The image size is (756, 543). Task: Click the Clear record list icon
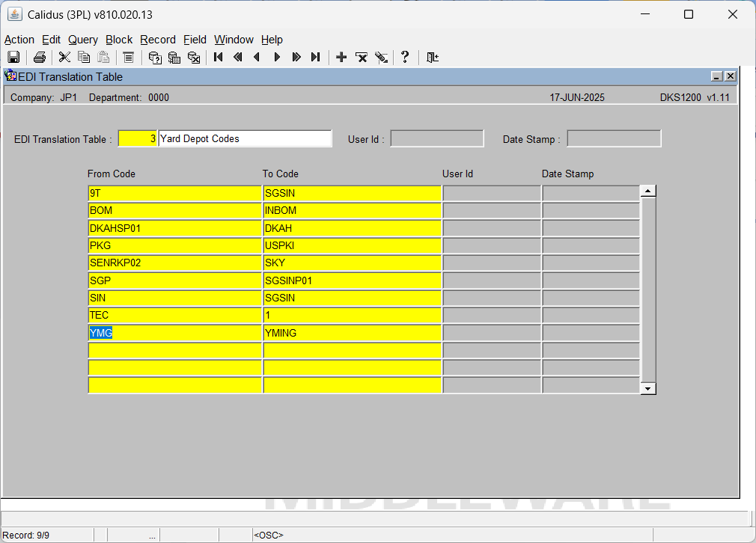128,58
